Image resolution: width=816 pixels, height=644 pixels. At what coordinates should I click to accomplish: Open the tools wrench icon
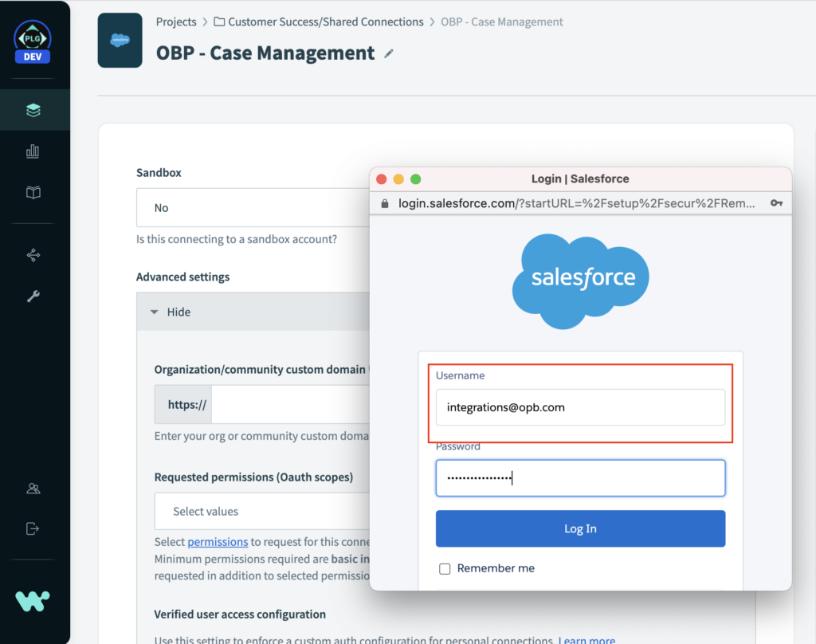coord(32,296)
